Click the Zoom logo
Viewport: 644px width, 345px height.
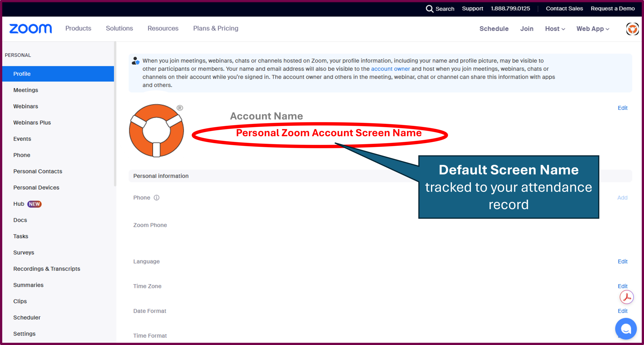tap(30, 28)
